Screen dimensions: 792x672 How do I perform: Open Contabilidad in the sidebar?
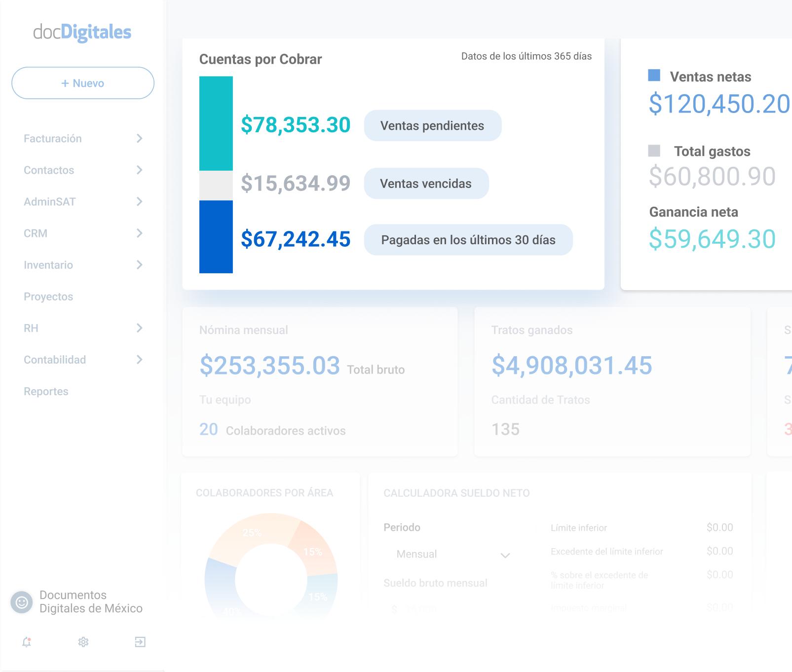click(55, 360)
